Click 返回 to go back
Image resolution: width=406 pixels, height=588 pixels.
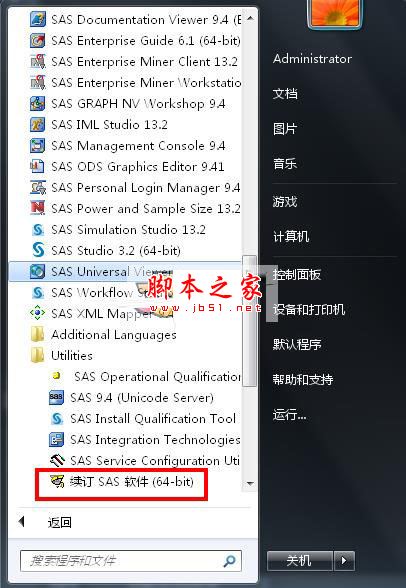pos(59,522)
